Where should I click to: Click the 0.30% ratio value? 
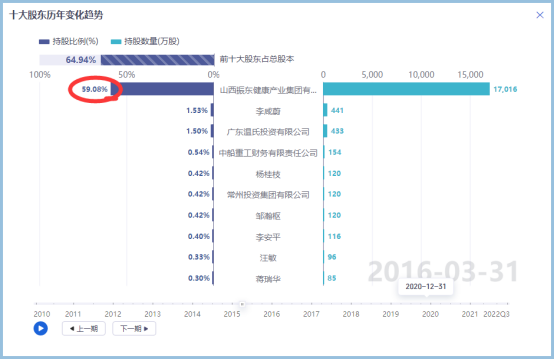point(199,278)
